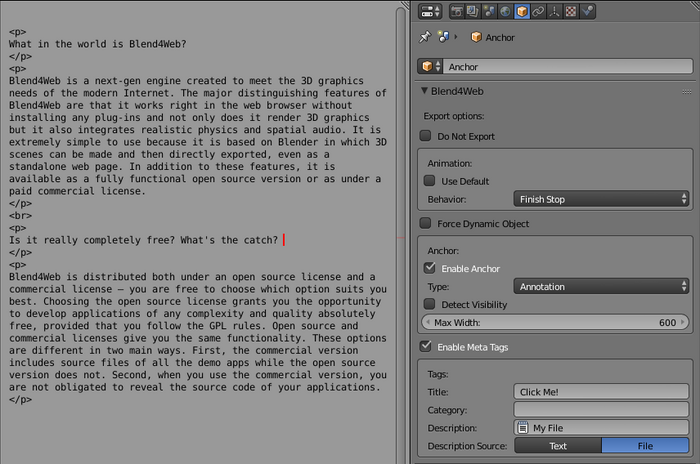The height and width of the screenshot is (464, 700).
Task: Click the 'Export options:' label
Action: 454,116
